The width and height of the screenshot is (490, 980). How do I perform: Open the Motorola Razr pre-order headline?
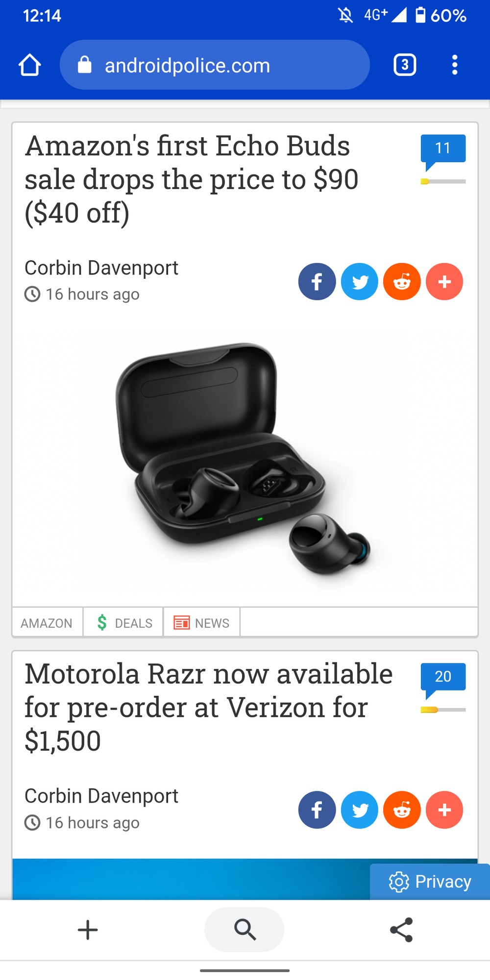point(209,708)
